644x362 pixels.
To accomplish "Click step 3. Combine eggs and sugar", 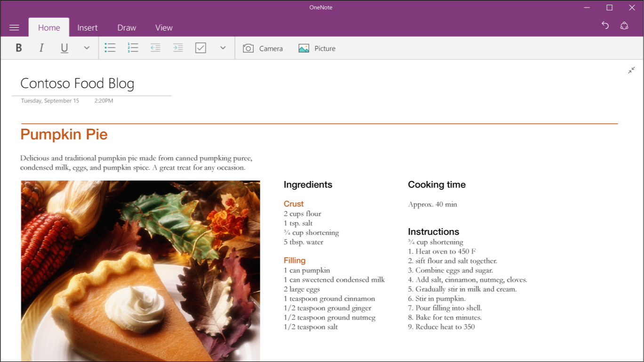I will tap(451, 271).
